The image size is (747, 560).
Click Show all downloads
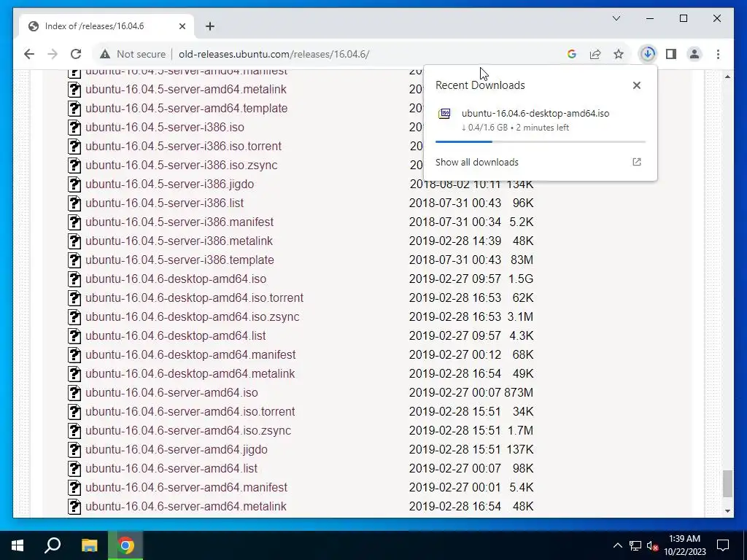(477, 163)
